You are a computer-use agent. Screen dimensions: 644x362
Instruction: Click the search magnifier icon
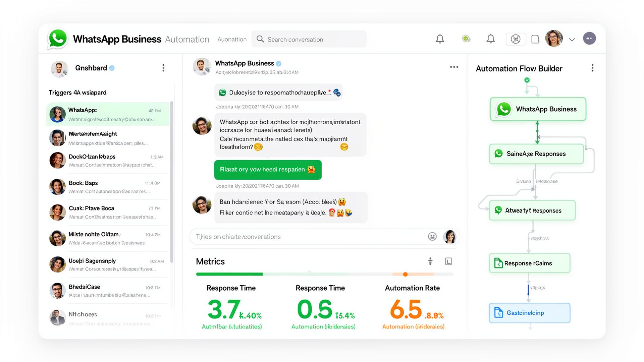tap(260, 39)
